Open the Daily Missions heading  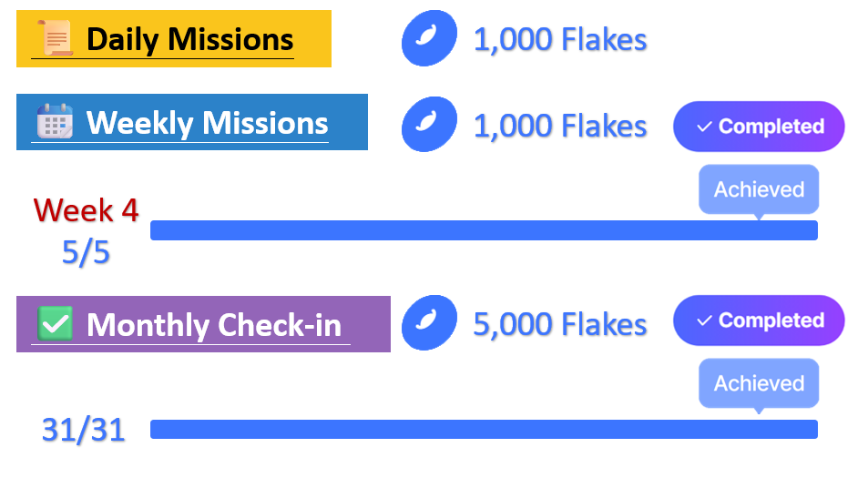tap(189, 39)
